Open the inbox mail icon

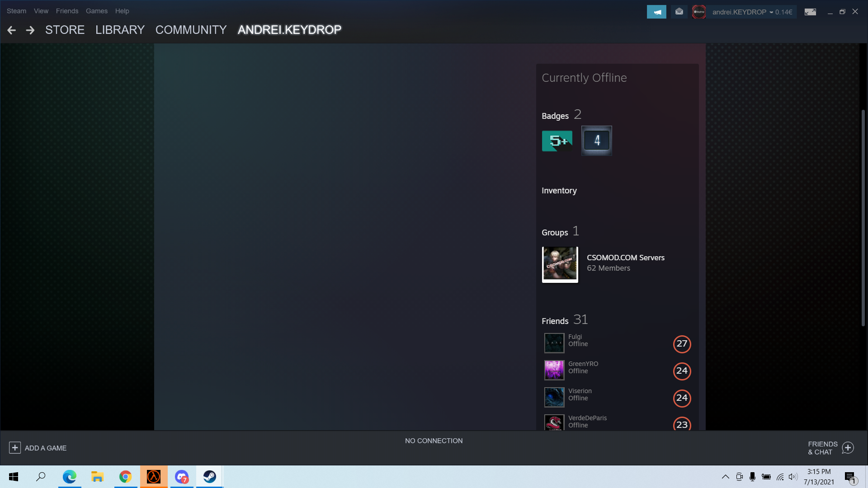click(679, 11)
